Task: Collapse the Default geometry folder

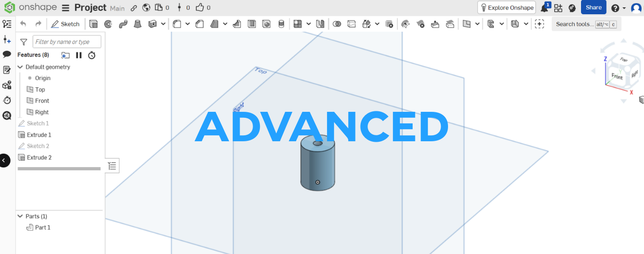Action: 20,67
